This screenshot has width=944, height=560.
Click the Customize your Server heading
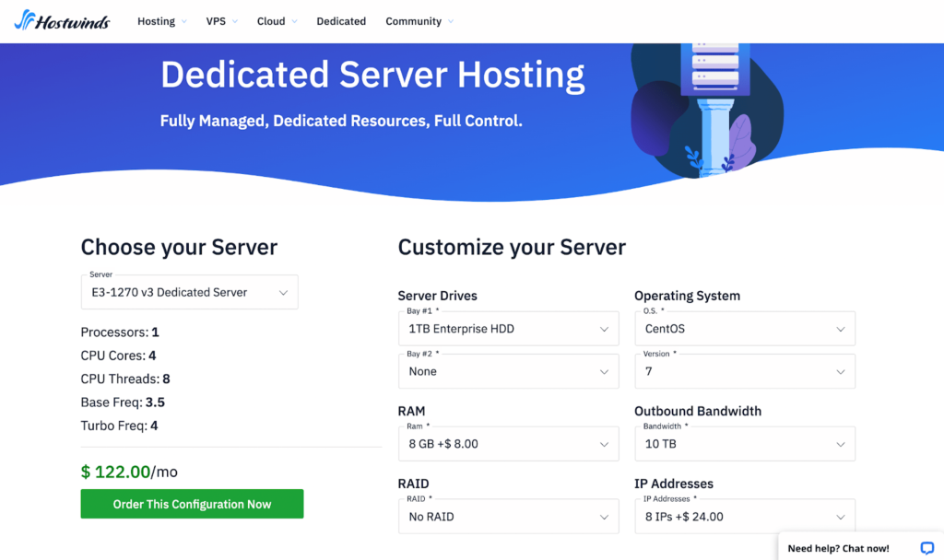(512, 247)
